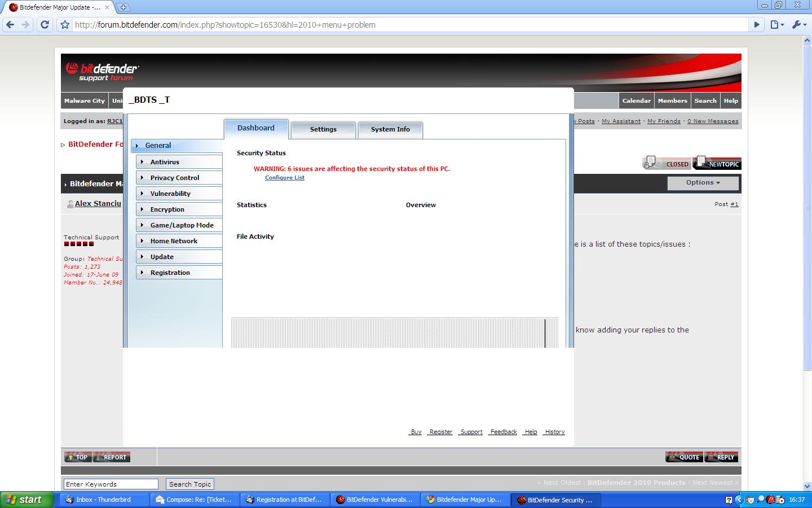Open the Options dropdown

(x=703, y=183)
